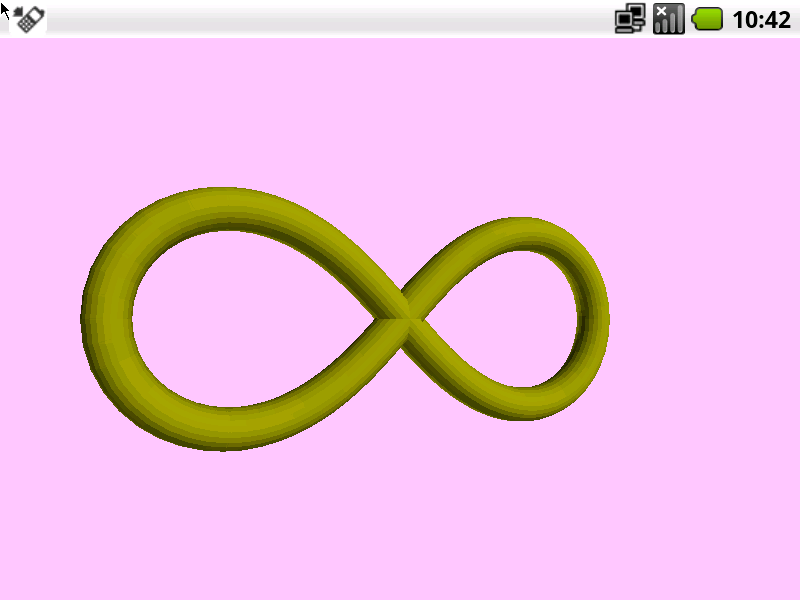Tap the green battery icon
Viewport: 800px width, 600px height.
[707, 19]
